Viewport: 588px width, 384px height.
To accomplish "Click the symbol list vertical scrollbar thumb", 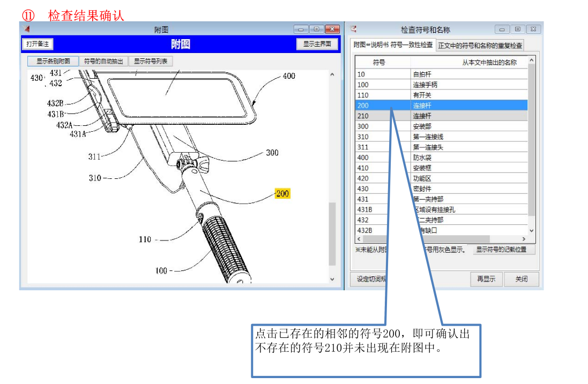I will (531, 139).
